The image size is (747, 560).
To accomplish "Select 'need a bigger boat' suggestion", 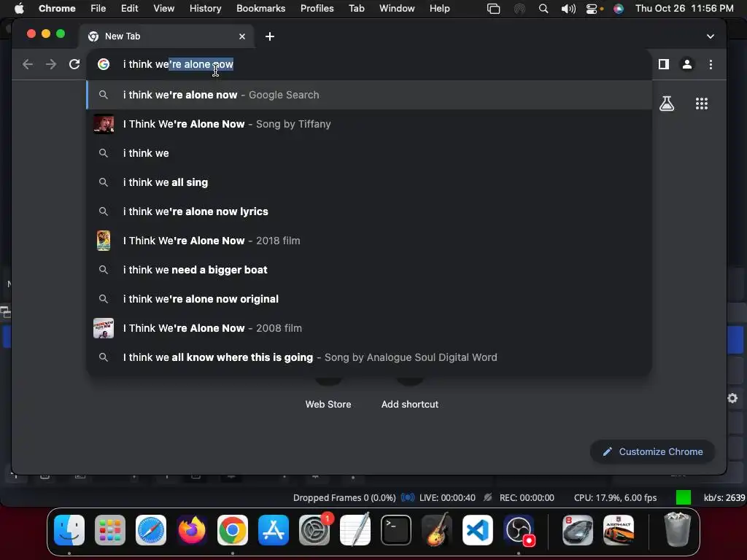I will (x=369, y=270).
